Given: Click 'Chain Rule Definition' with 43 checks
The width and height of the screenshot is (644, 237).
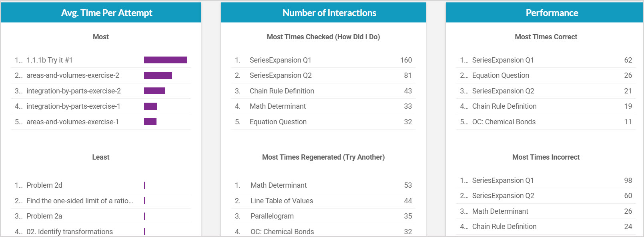Looking at the screenshot, I should [x=282, y=91].
